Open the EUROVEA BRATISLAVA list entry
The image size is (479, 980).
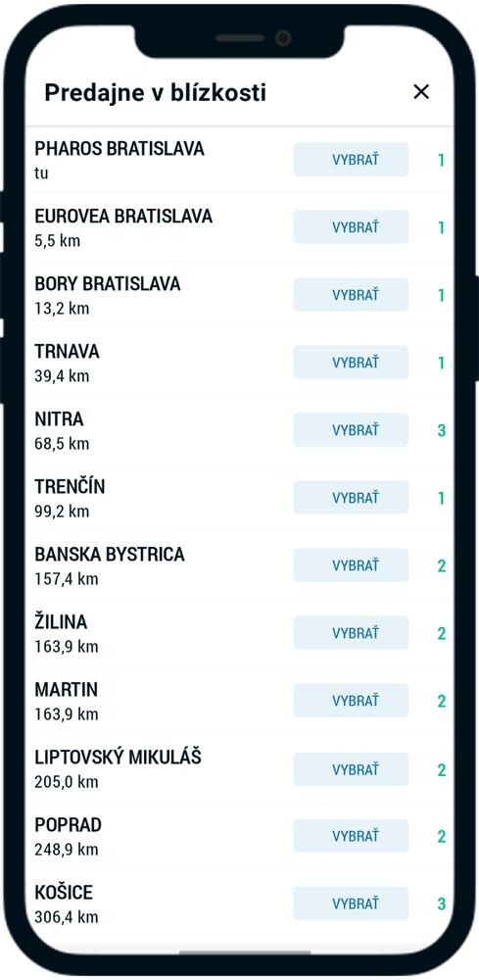tap(239, 227)
